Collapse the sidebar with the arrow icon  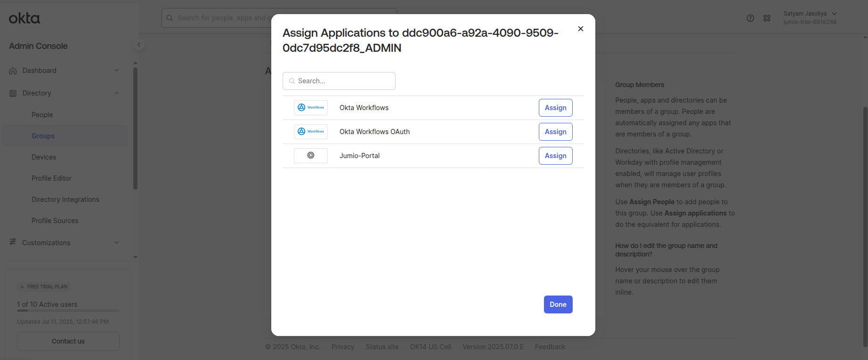coord(139,45)
